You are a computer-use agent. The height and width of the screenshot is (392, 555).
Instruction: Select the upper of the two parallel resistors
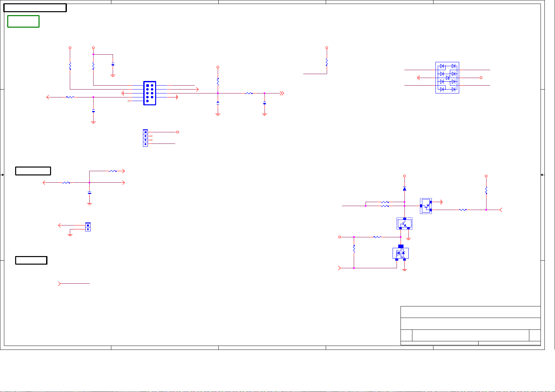(x=385, y=202)
